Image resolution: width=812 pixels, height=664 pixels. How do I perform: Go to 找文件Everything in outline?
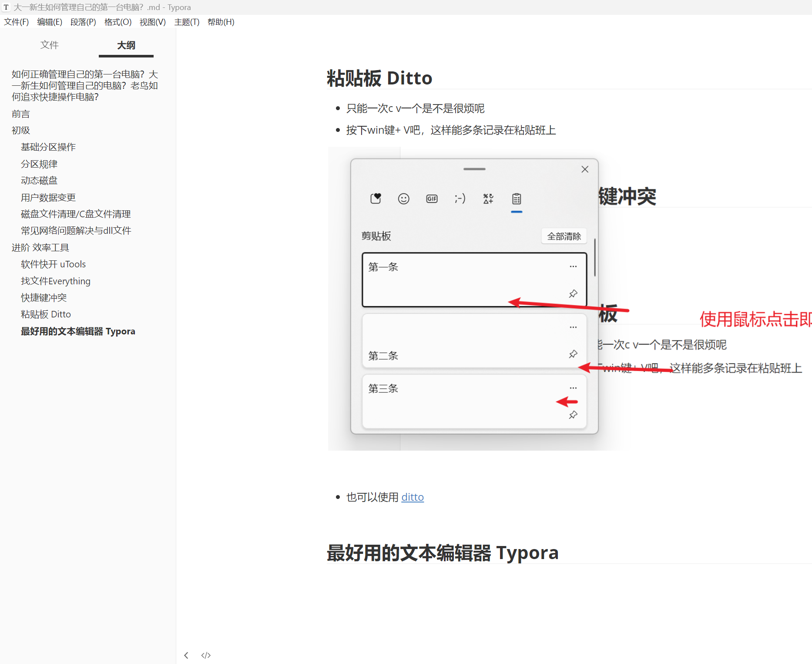pyautogui.click(x=56, y=281)
